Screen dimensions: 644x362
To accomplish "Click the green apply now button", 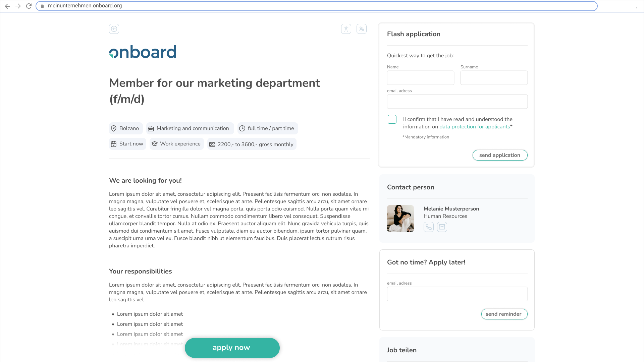I will [232, 348].
